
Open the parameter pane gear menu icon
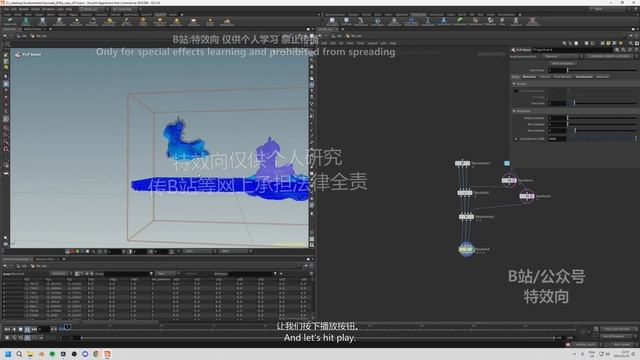[617, 50]
